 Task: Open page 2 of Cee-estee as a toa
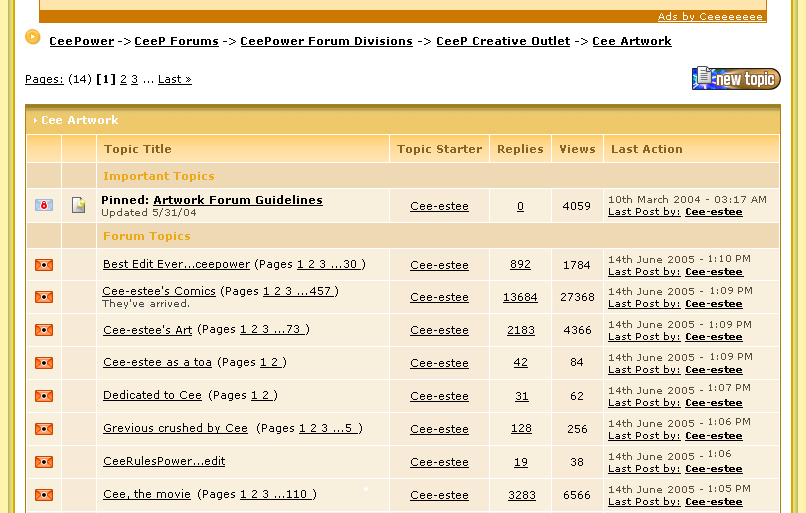(274, 362)
